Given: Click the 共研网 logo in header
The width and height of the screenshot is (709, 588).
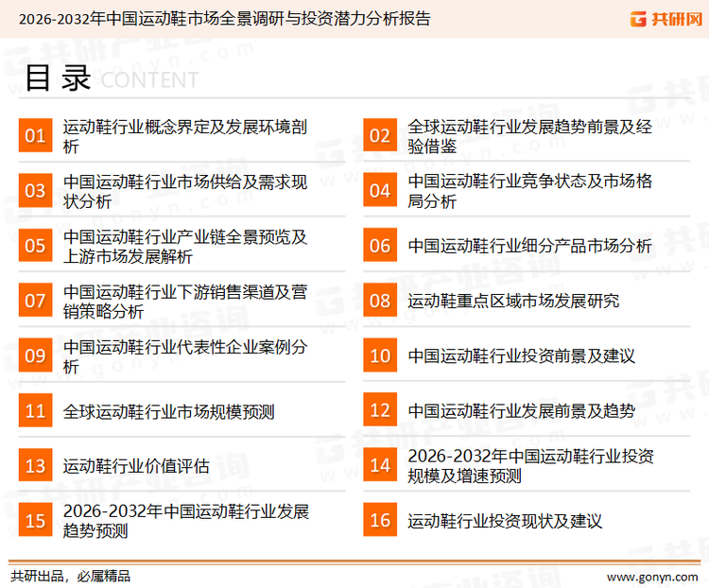Looking at the screenshot, I should coord(666,19).
